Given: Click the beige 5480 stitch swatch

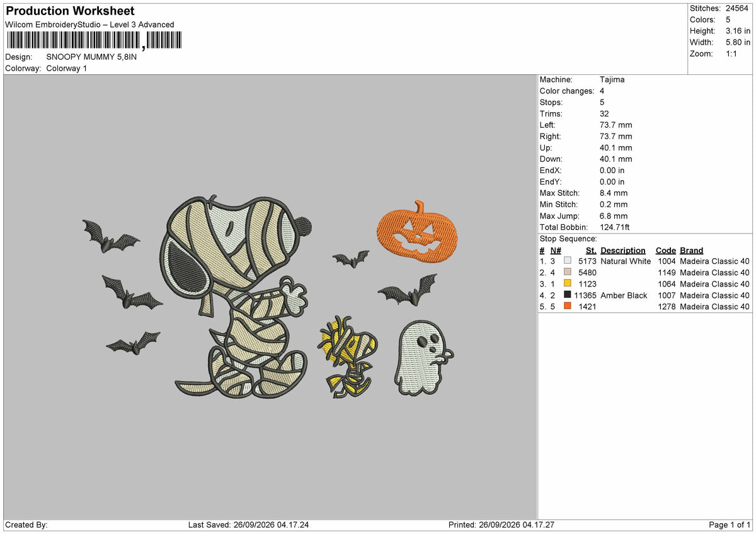Looking at the screenshot, I should click(568, 273).
